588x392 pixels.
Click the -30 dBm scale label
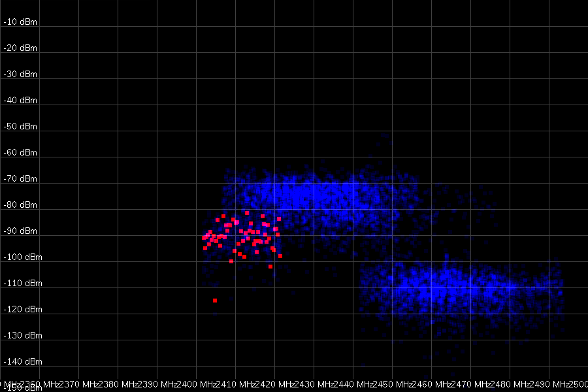click(x=22, y=74)
